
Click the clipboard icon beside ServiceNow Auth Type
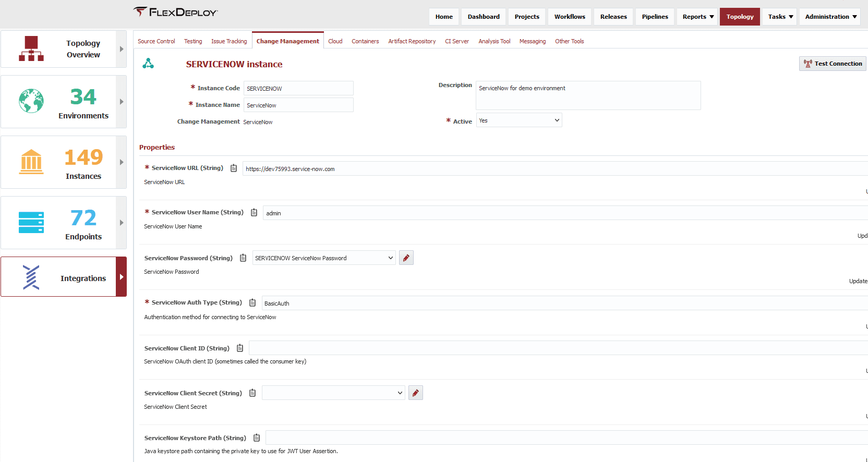252,302
